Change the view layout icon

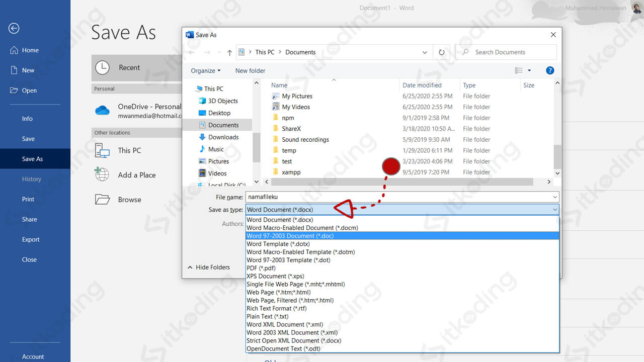(519, 71)
